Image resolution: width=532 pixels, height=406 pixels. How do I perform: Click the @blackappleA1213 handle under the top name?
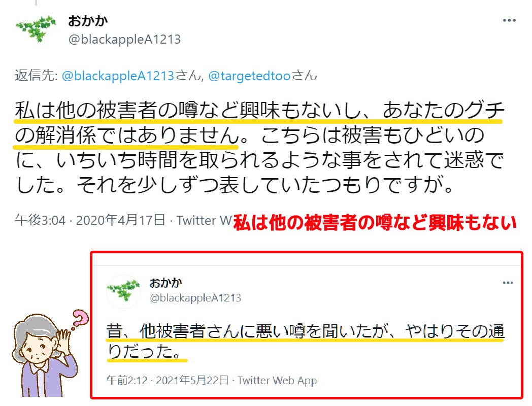click(124, 40)
